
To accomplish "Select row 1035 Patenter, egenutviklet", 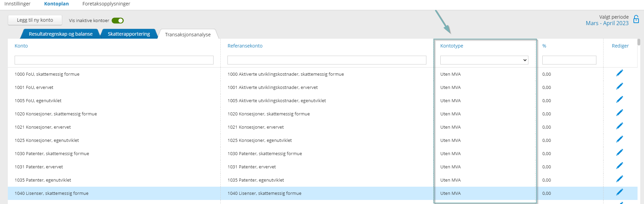I will point(322,180).
